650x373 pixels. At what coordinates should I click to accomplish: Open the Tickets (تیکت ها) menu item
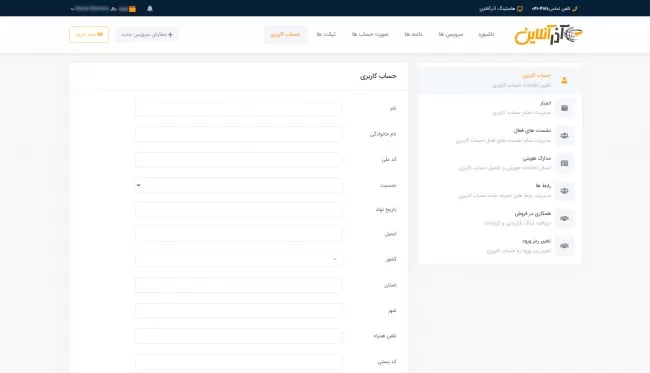pos(326,34)
